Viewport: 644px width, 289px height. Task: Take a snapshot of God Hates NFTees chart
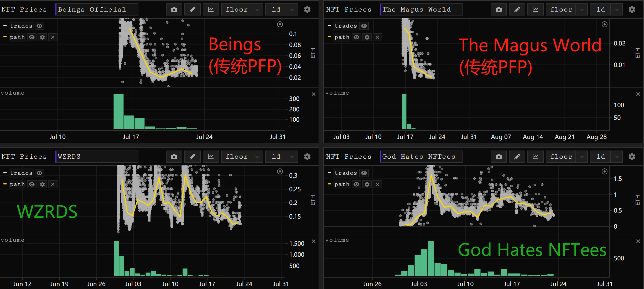tap(499, 157)
